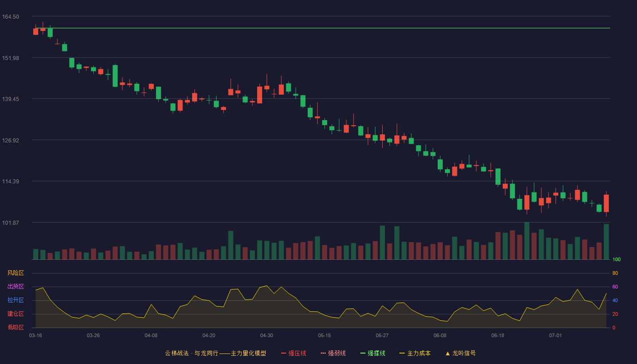The width and height of the screenshot is (637, 364).
Task: Click the 164.50 price axis label
Action: pos(10,17)
